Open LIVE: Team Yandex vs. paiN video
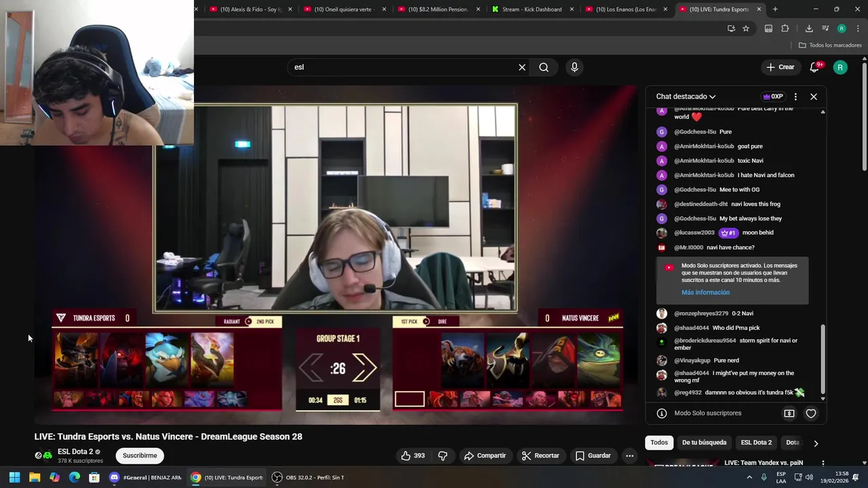This screenshot has height=488, width=868. pyautogui.click(x=764, y=463)
